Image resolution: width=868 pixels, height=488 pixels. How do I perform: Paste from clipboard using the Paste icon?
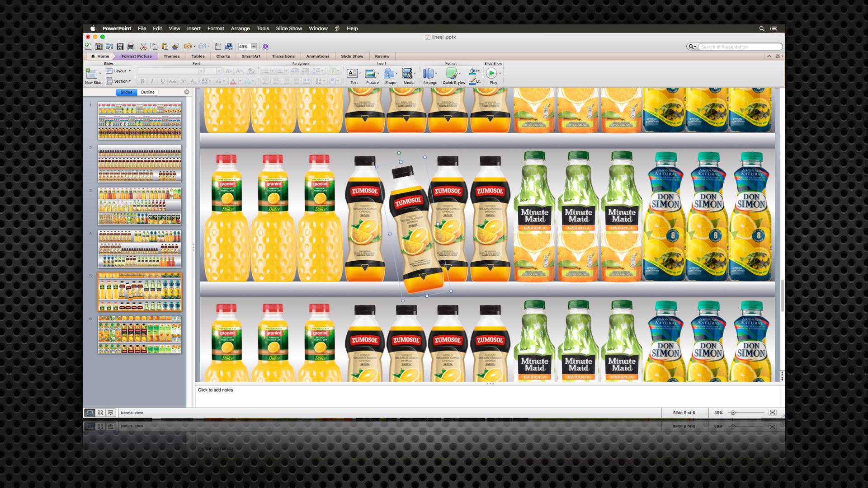click(x=165, y=47)
